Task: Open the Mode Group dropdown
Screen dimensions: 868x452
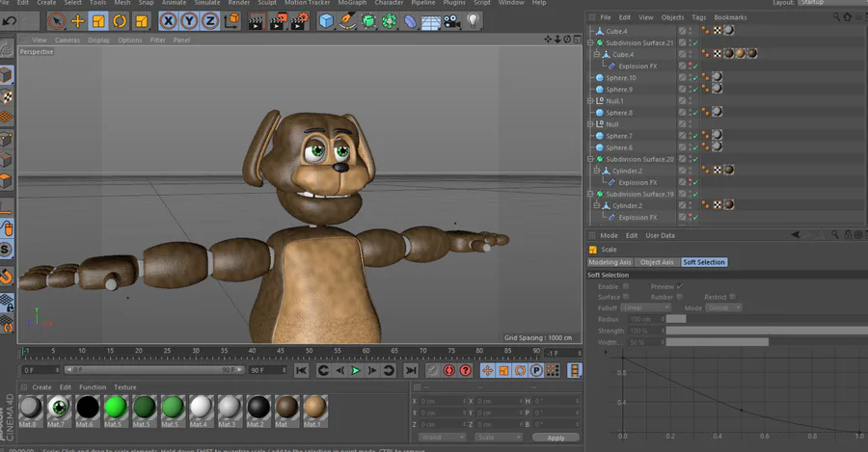Action: pyautogui.click(x=724, y=307)
